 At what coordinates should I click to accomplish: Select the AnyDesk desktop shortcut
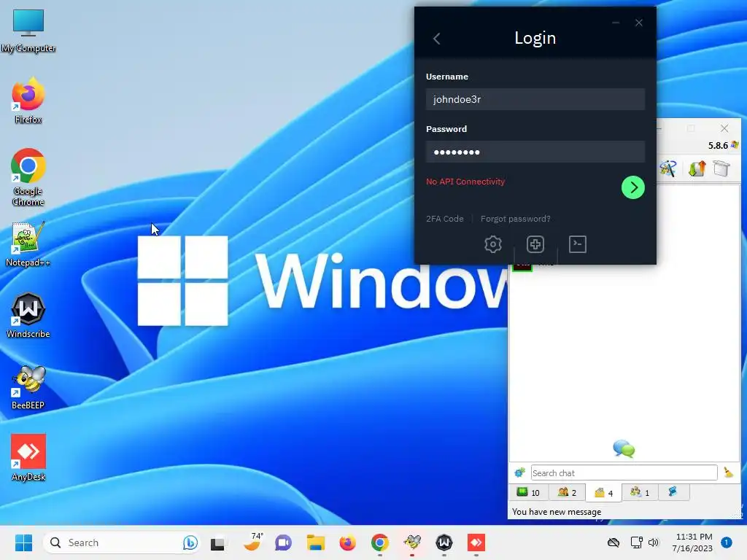[28, 458]
